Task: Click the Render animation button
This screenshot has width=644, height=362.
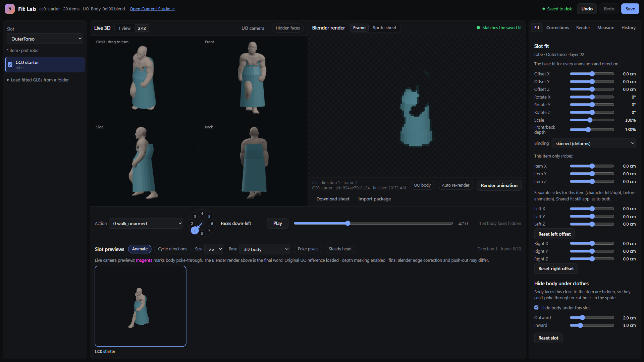Action: (499, 185)
